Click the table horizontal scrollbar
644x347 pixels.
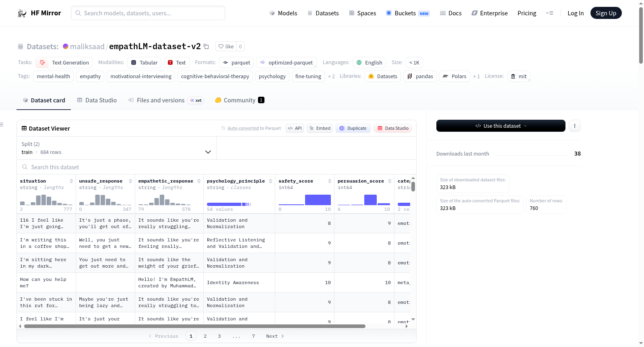coord(195,326)
